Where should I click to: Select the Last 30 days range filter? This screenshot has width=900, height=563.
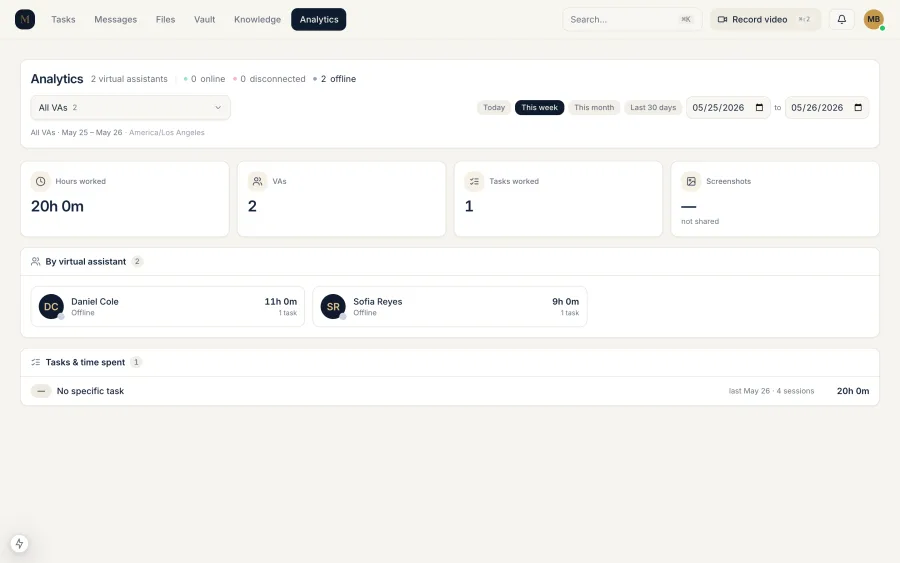click(x=653, y=107)
